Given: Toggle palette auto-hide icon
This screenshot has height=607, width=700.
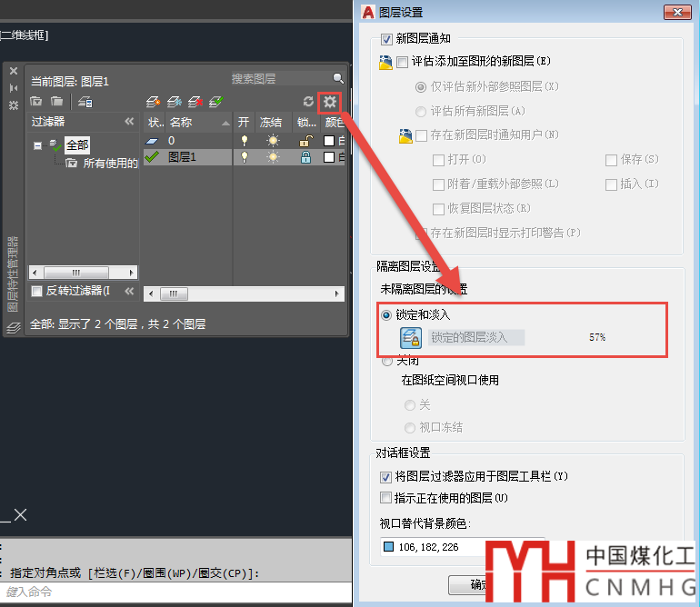Looking at the screenshot, I should [14, 88].
